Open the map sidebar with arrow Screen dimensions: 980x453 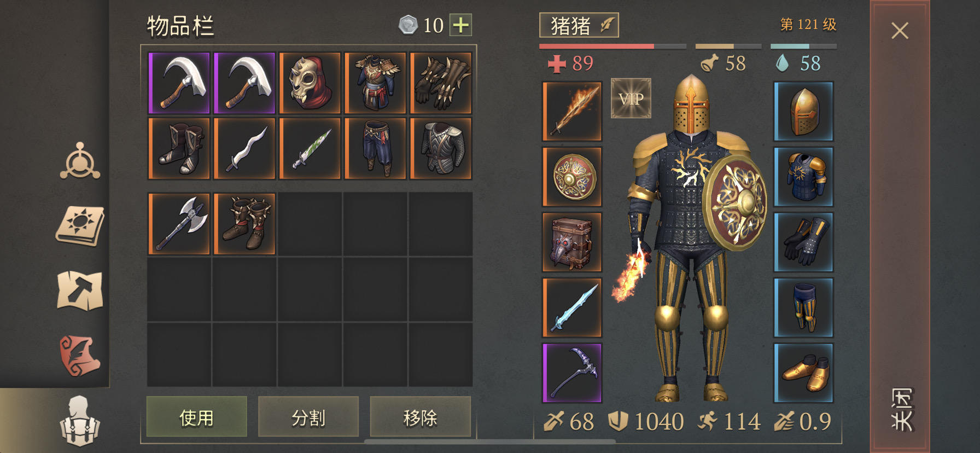(80, 291)
